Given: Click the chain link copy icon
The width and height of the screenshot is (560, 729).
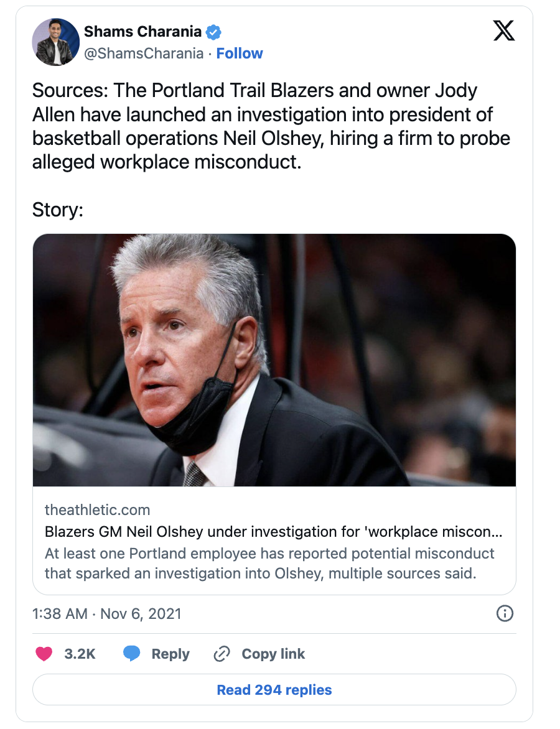Looking at the screenshot, I should click(222, 654).
